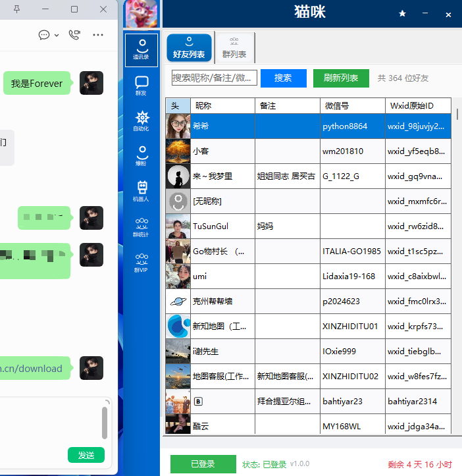Click 希希's avatar thumbnail in the list

[x=178, y=126]
